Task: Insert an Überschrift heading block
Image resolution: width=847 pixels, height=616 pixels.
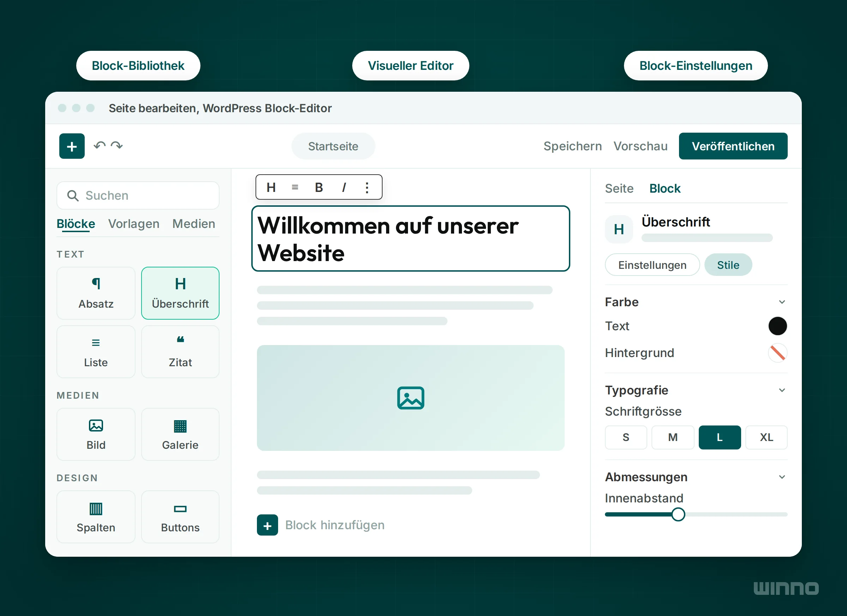Action: [180, 293]
